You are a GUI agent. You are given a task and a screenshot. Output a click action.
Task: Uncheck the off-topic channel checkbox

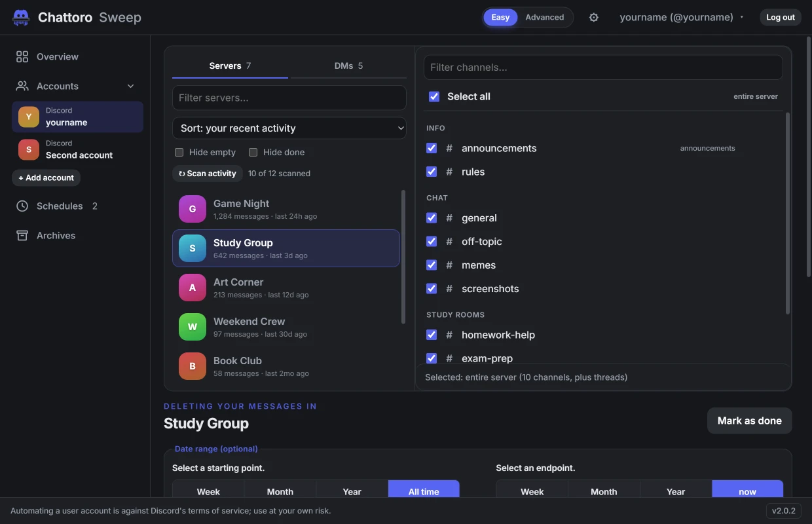432,242
